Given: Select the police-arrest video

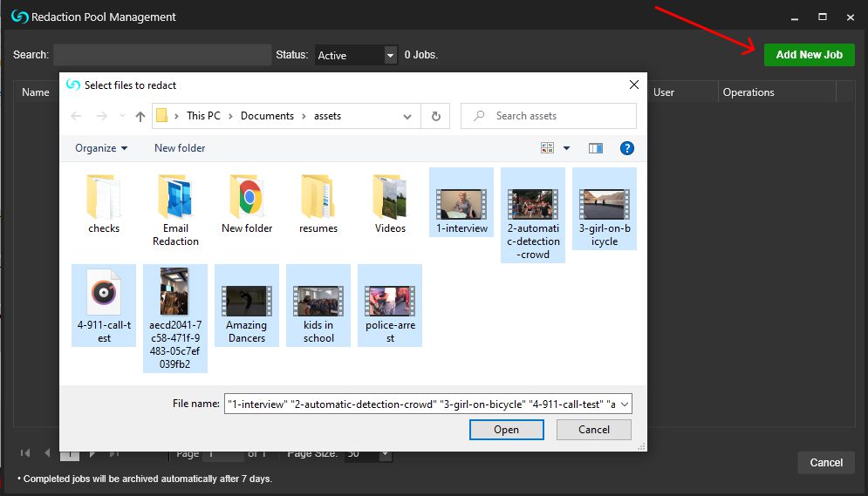Looking at the screenshot, I should coord(390,305).
